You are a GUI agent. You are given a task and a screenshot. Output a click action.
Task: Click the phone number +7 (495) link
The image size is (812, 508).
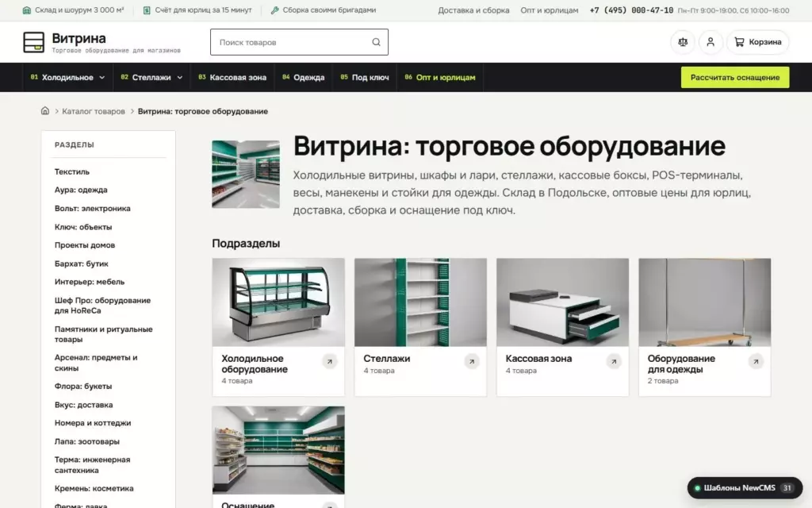tap(631, 10)
